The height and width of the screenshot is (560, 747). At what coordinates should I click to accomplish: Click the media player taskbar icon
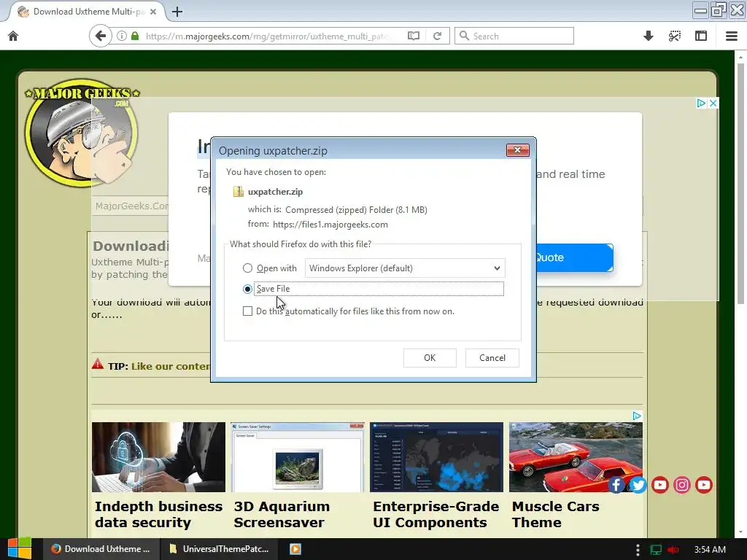[x=295, y=549]
